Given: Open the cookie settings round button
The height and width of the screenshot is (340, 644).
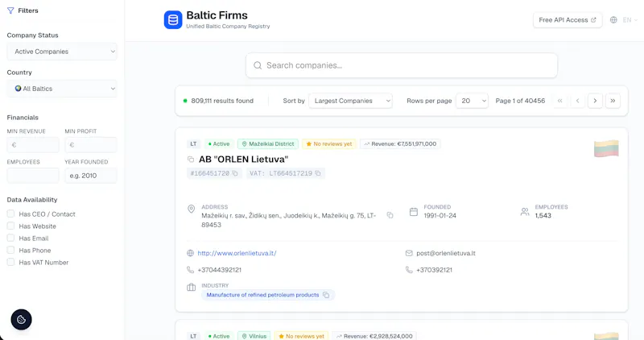Looking at the screenshot, I should (x=22, y=319).
